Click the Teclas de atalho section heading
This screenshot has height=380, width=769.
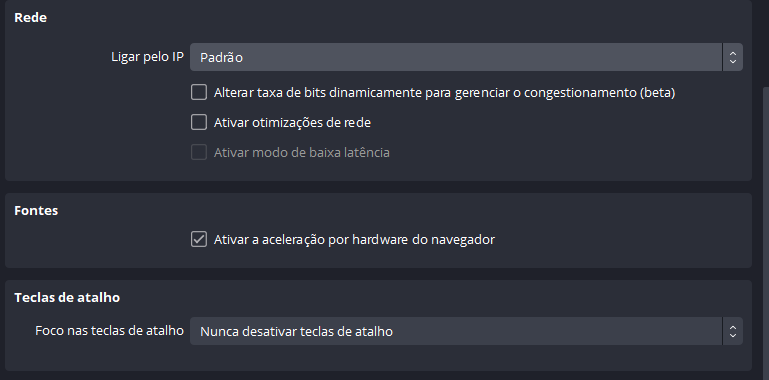click(67, 298)
